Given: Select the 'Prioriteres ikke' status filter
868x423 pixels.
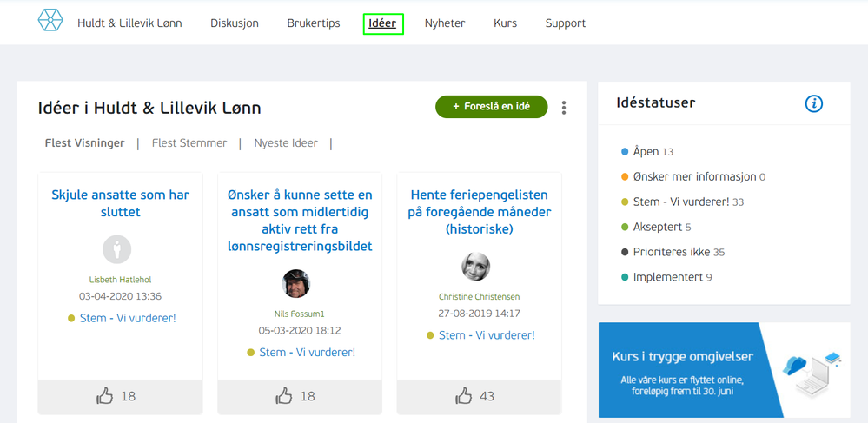Looking at the screenshot, I should pos(672,252).
